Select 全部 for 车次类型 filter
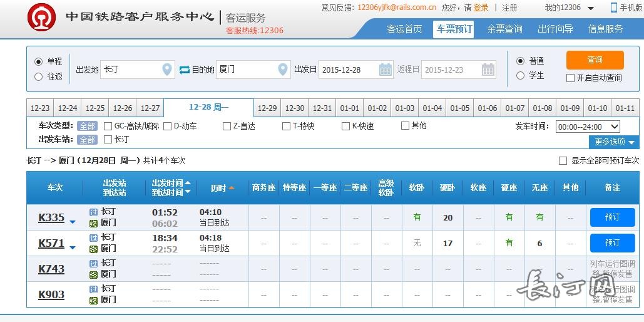644x322 pixels. (86, 126)
